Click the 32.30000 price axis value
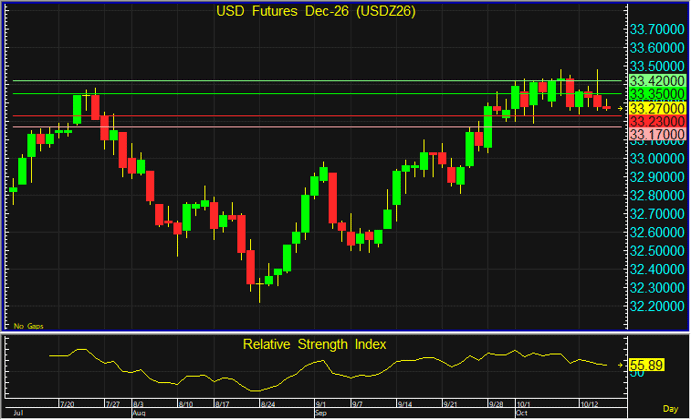 (x=657, y=288)
